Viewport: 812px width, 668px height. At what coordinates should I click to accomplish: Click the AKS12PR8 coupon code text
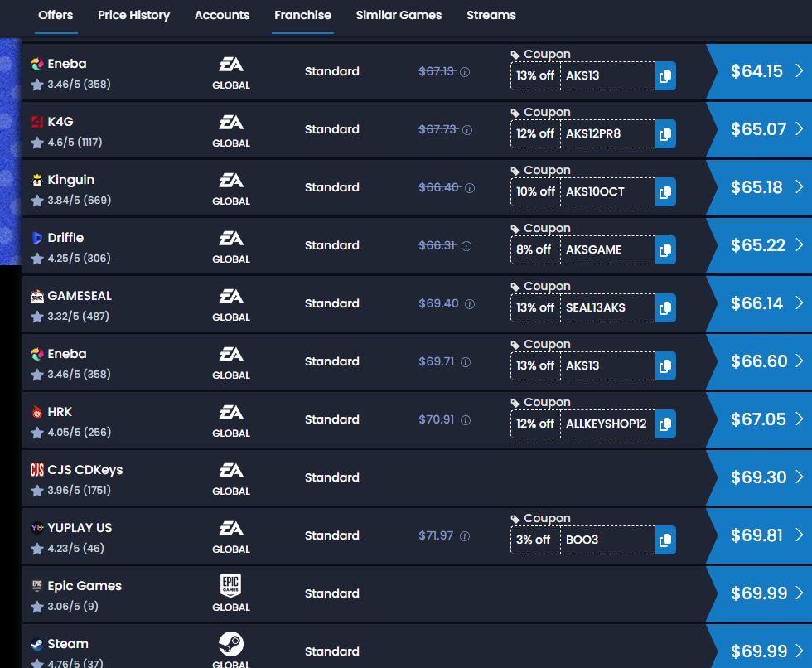click(x=593, y=133)
